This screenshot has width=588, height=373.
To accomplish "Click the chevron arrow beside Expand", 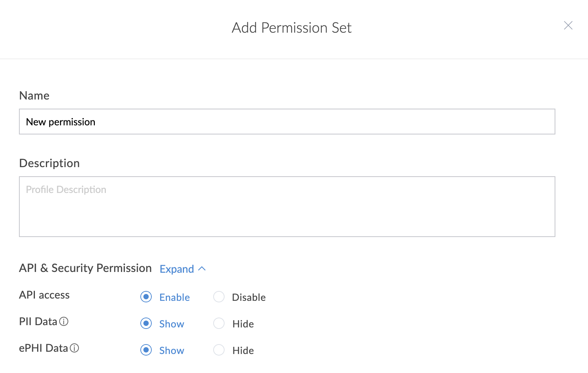I will pyautogui.click(x=202, y=269).
